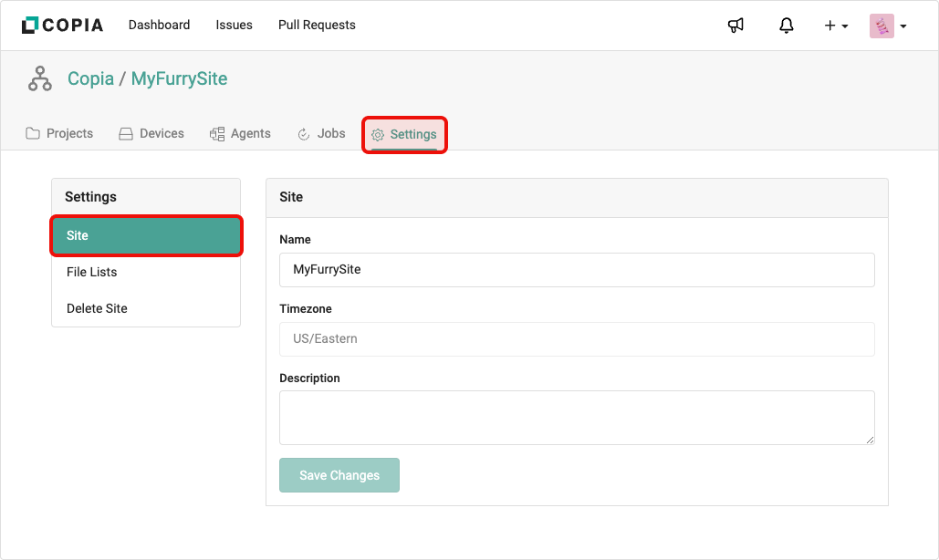Switch to the Devices tab
Screen dimensions: 939x560
point(151,133)
